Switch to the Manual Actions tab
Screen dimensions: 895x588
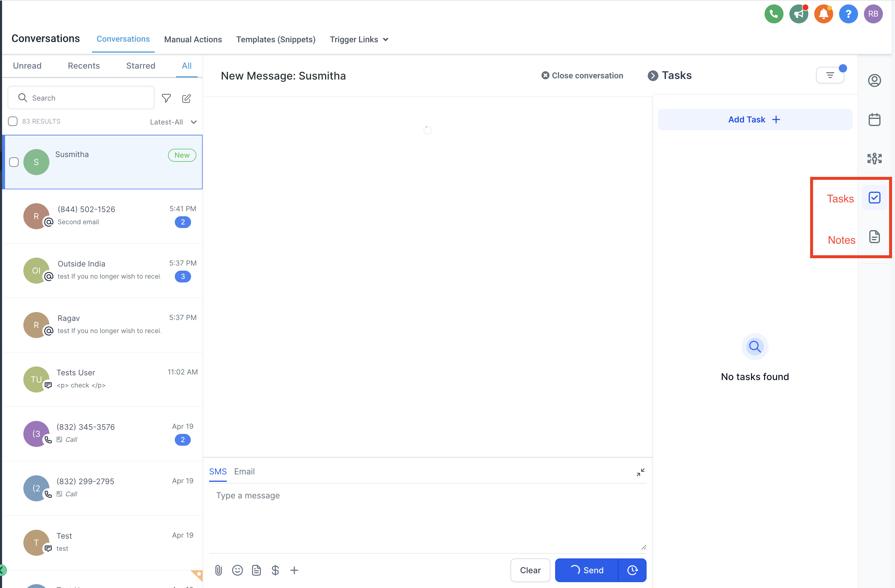point(193,39)
